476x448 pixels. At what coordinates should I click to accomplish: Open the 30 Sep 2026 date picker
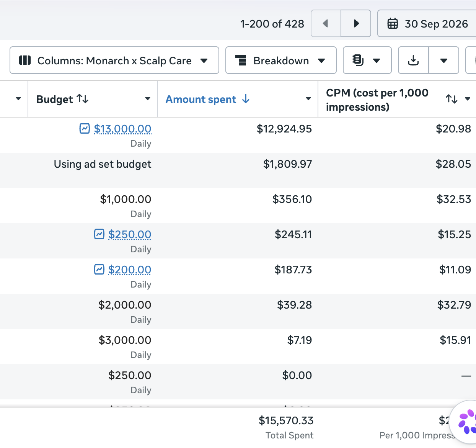pos(427,23)
